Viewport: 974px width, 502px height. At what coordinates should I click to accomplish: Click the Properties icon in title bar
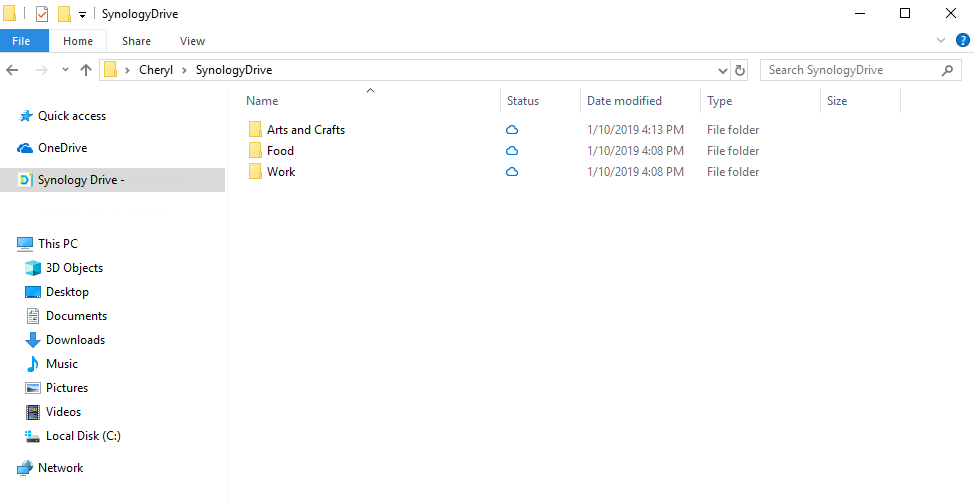[x=41, y=14]
